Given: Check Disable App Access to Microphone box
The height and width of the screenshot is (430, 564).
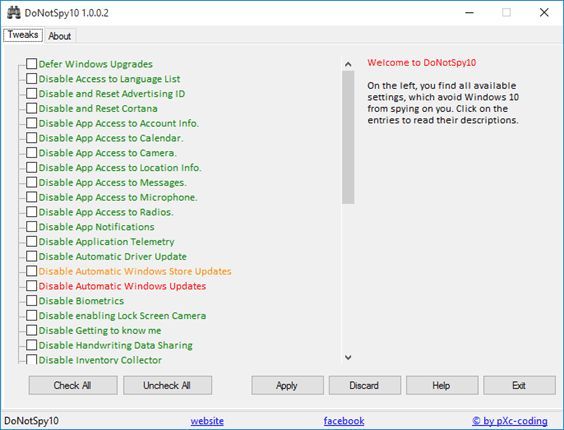Looking at the screenshot, I should [x=31, y=197].
